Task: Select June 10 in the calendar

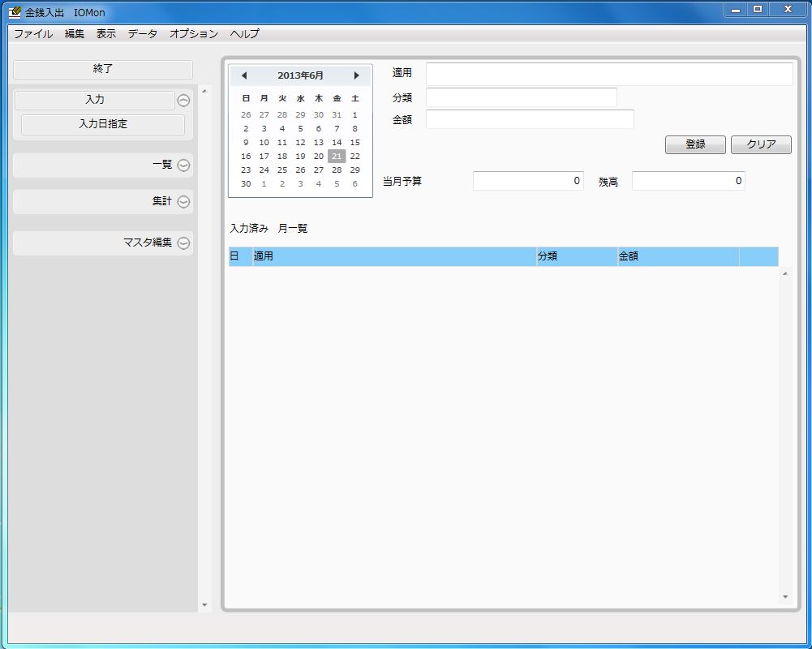Action: 264,143
